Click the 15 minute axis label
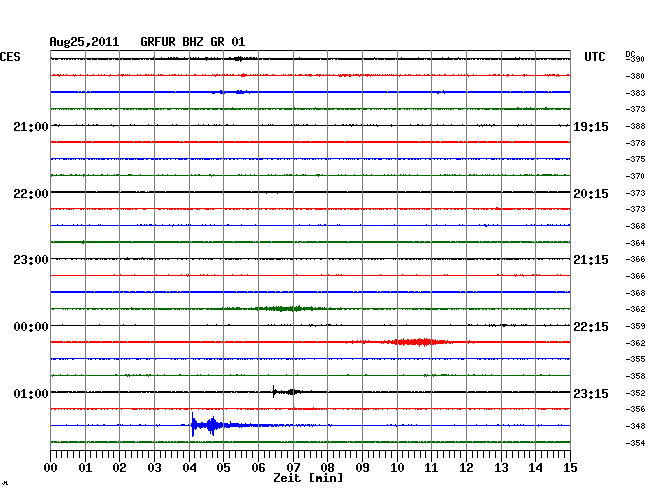 pos(570,468)
